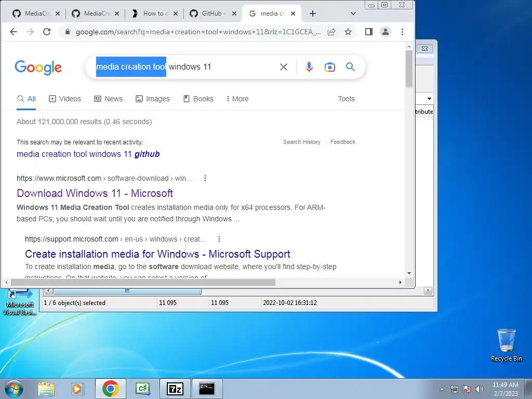Launch Windows Media Player from taskbar

tap(77, 389)
